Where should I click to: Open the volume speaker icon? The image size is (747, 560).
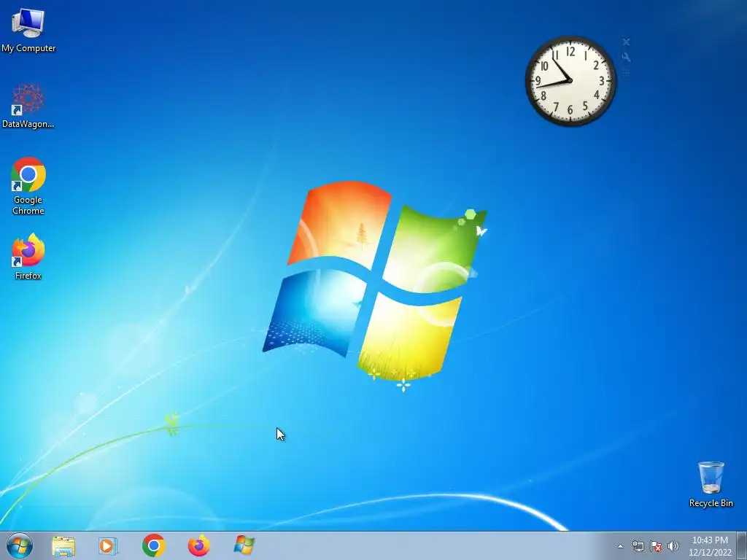tap(673, 546)
